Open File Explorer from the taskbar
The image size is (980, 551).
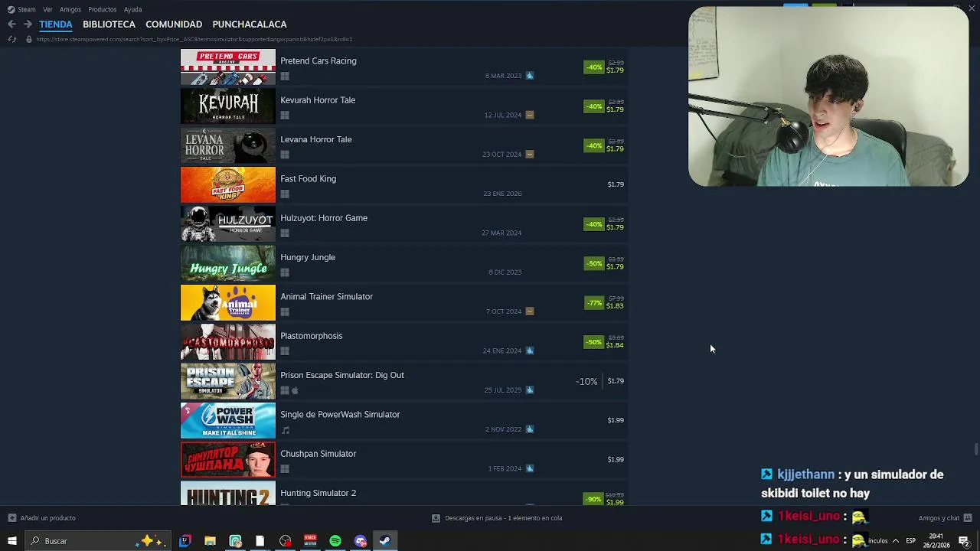click(210, 541)
